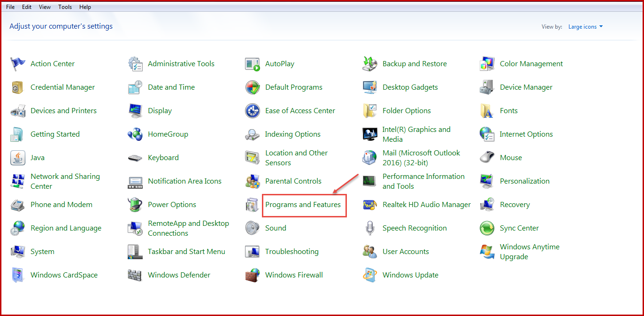This screenshot has height=316, width=644.
Task: Click the Power Options battery icon
Action: pyautogui.click(x=135, y=205)
